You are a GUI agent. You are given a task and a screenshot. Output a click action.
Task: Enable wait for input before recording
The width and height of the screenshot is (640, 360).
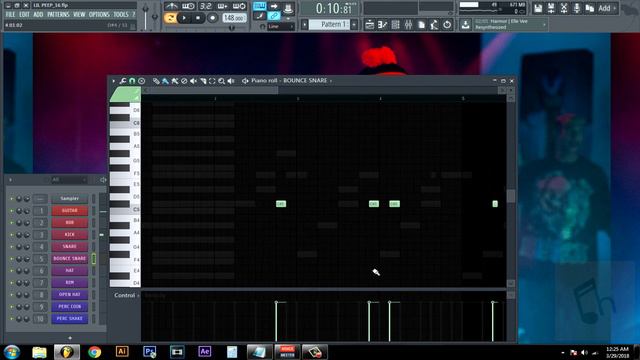[x=188, y=6]
